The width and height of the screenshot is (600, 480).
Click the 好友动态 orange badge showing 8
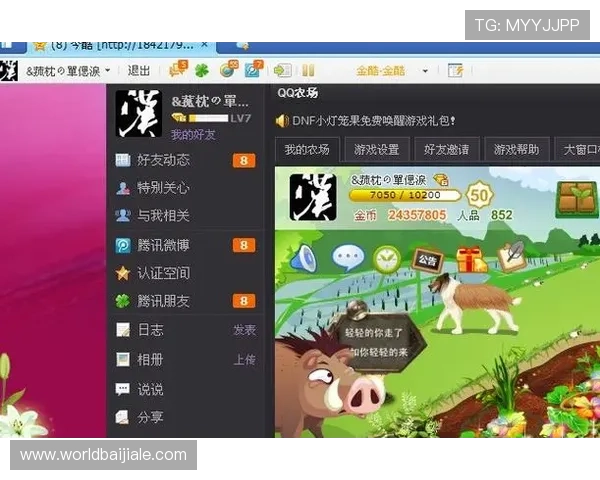[x=244, y=160]
